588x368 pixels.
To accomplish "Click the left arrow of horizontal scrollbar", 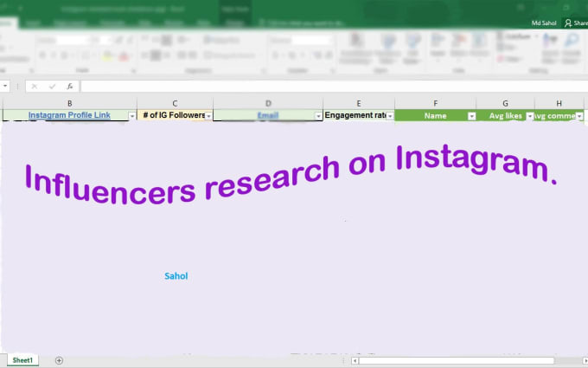I will point(355,359).
